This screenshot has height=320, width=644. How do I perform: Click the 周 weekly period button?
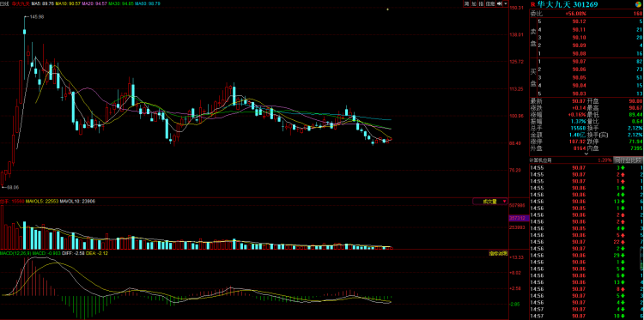tap(466, 3)
